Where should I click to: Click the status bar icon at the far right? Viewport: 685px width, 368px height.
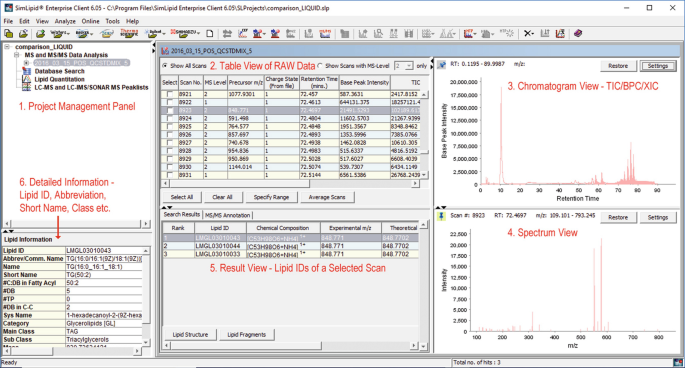point(678,362)
